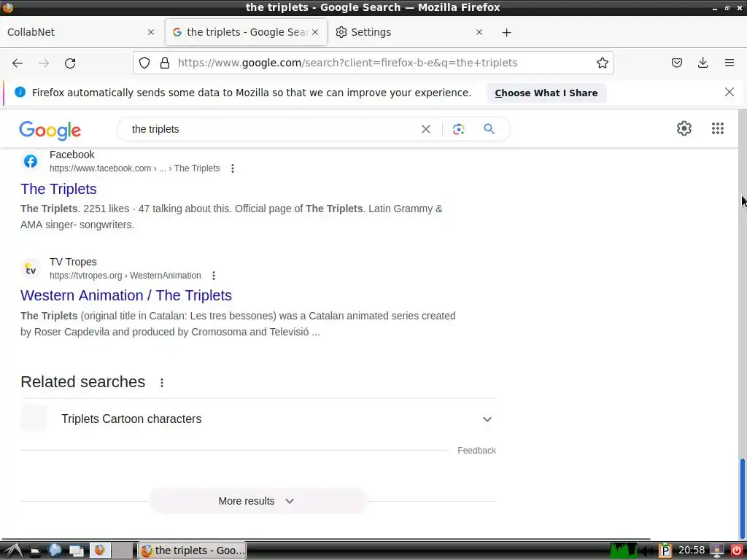Click the show desktop windows taskbar icon
The height and width of the screenshot is (560, 747).
point(76,551)
